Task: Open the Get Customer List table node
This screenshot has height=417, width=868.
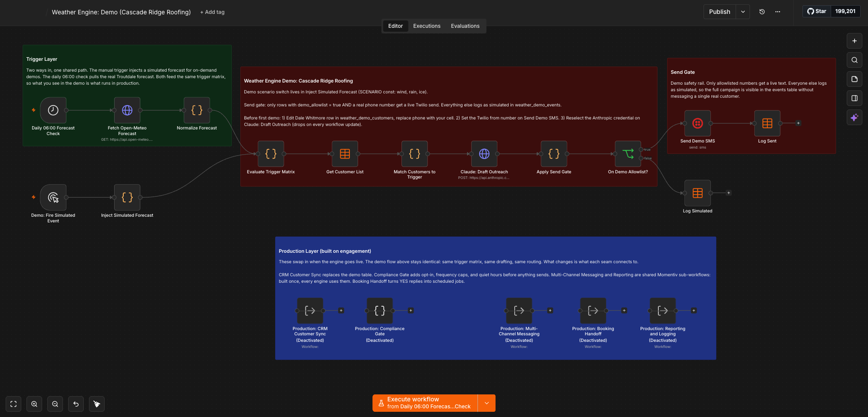Action: (x=345, y=154)
